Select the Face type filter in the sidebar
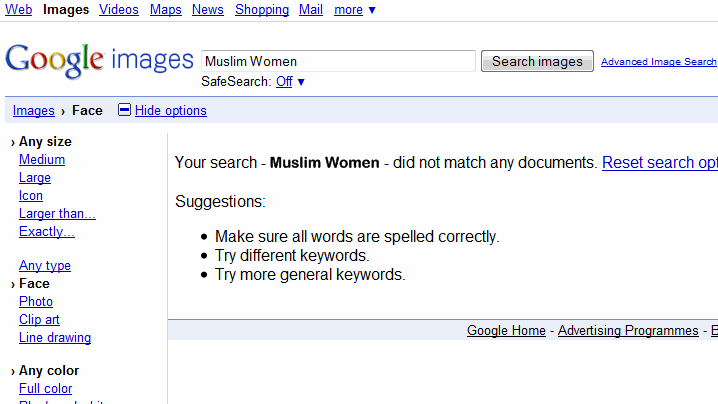718x404 pixels. [34, 284]
